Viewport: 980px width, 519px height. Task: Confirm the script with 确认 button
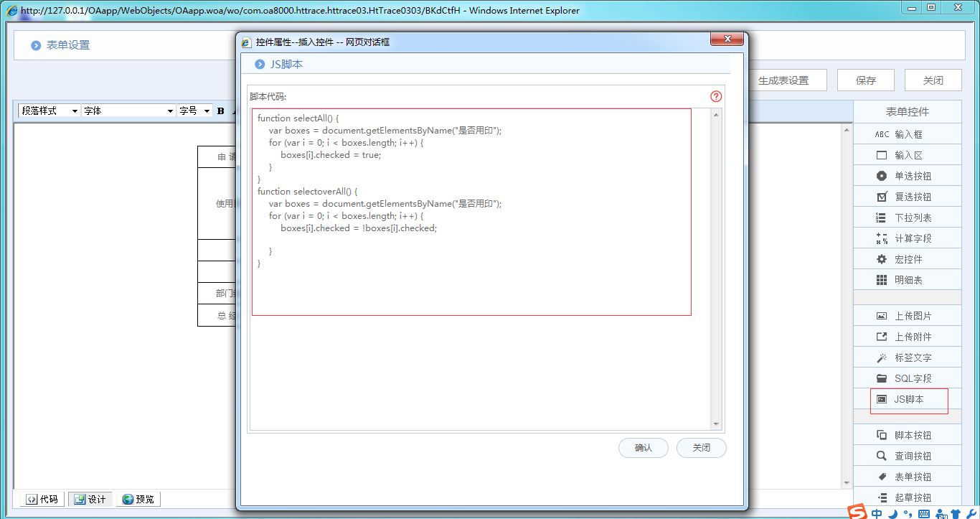(644, 448)
